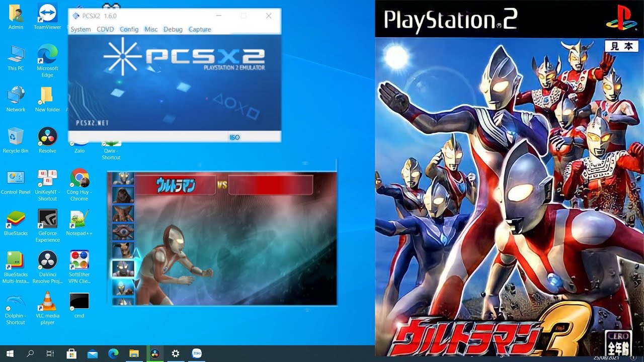Screen dimensions: 644x362
Task: Select the TeamViewer desktop icon
Action: pos(47,17)
